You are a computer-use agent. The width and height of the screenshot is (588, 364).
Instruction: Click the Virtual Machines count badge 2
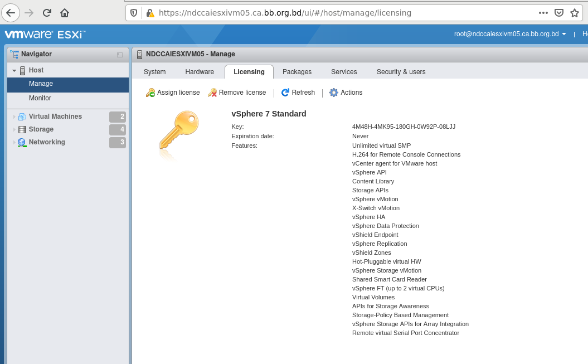118,117
